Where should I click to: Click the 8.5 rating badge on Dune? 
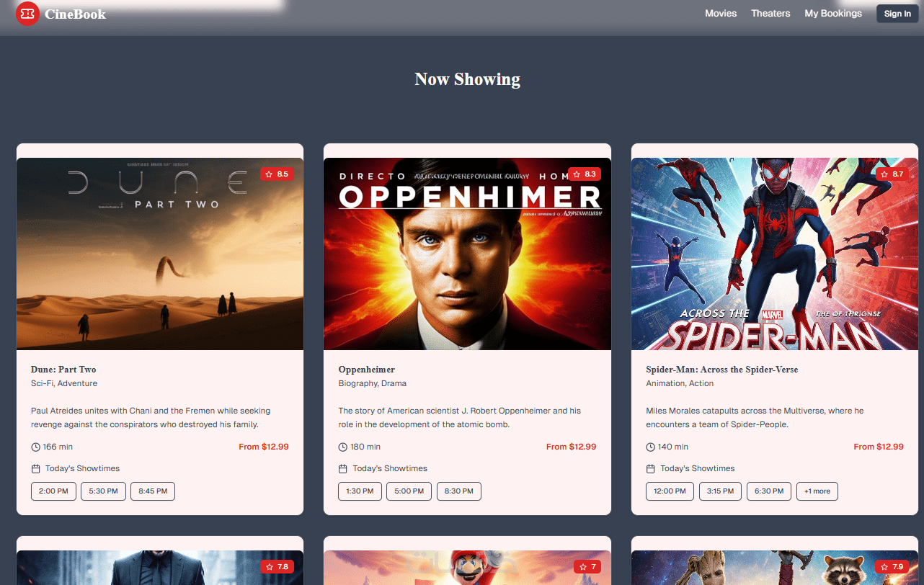(x=277, y=174)
